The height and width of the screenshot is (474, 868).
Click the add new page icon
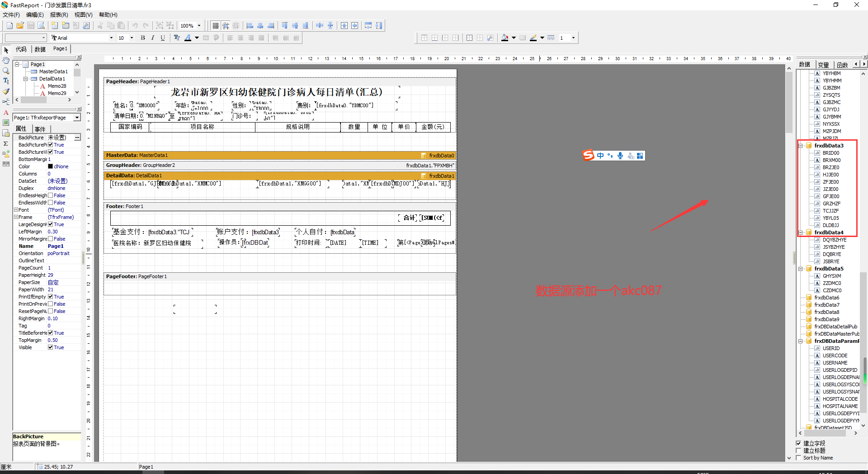tap(55, 26)
